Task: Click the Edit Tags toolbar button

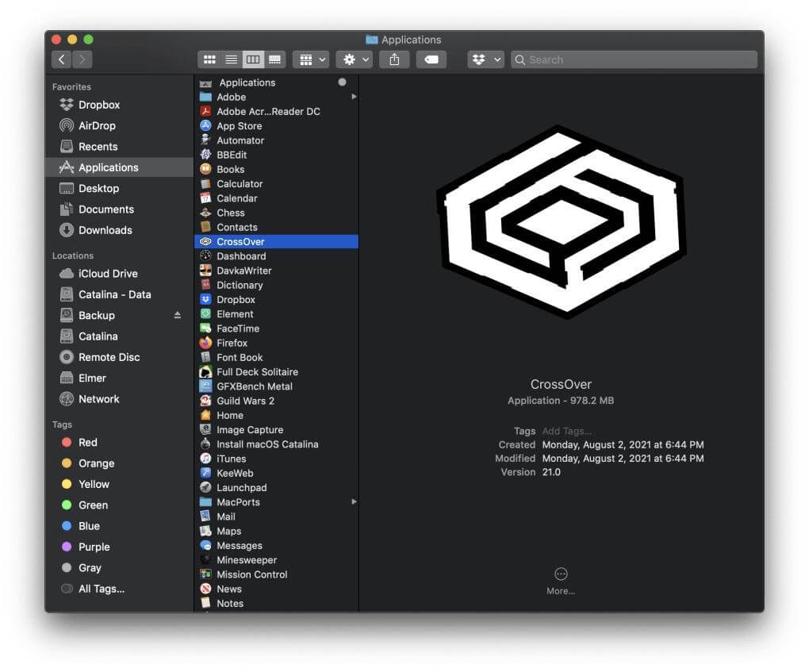Action: [431, 60]
